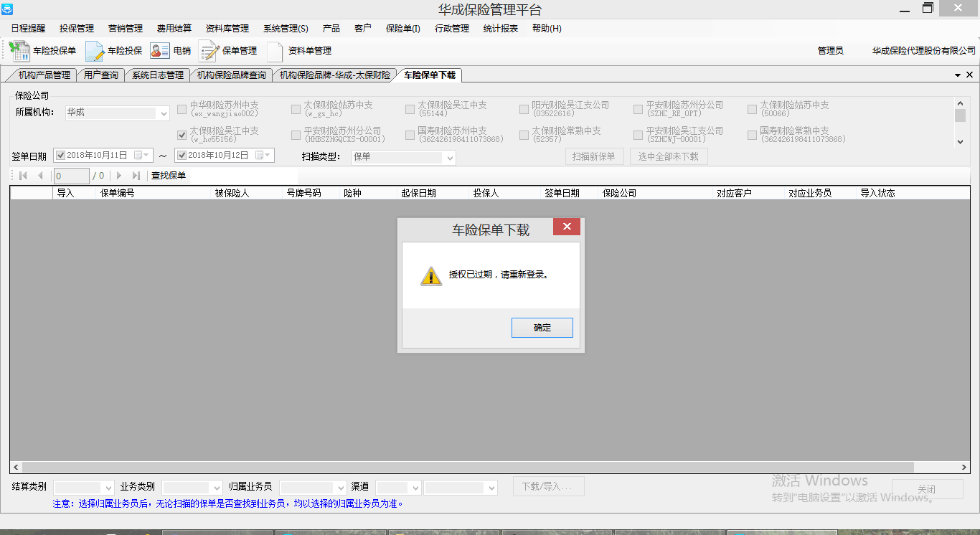Screen dimensions: 980x535
Task: Expand the 扫描类型 dropdown
Action: pos(450,157)
